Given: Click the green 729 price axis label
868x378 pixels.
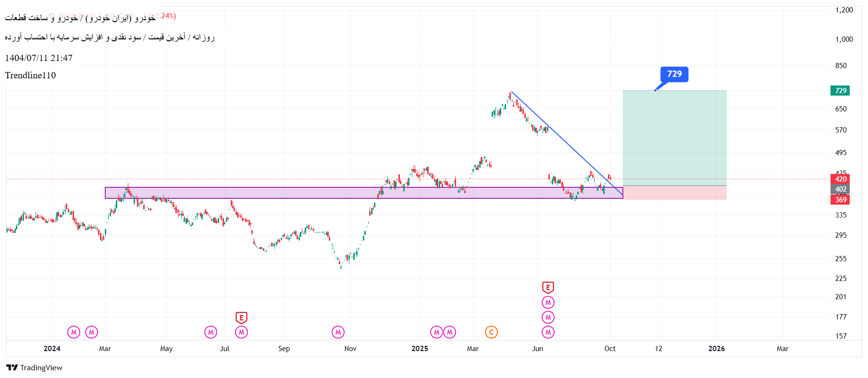Looking at the screenshot, I should pos(840,91).
